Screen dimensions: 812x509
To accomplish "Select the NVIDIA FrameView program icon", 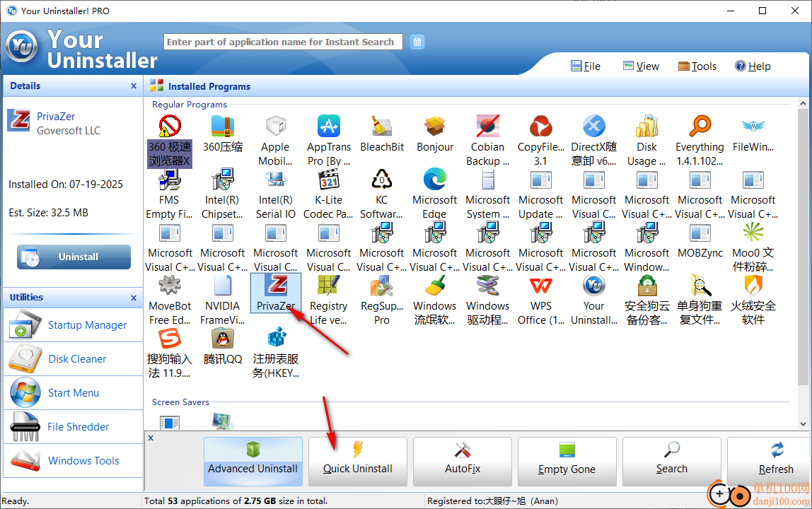I will pyautogui.click(x=223, y=286).
